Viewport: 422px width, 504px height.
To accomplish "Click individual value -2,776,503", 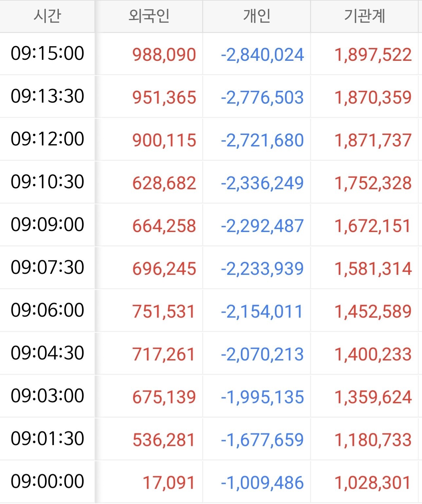I will [x=262, y=97].
